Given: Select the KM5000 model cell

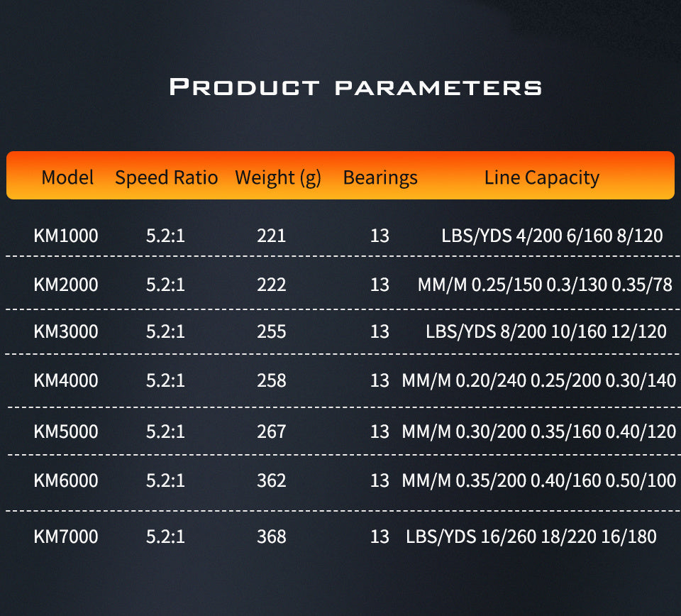Looking at the screenshot, I should (66, 431).
